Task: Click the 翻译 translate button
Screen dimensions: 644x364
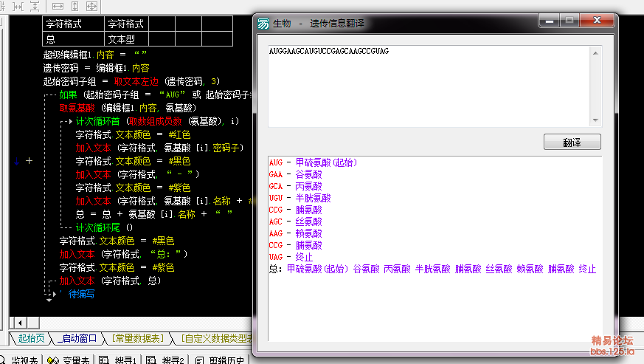Action: click(572, 142)
